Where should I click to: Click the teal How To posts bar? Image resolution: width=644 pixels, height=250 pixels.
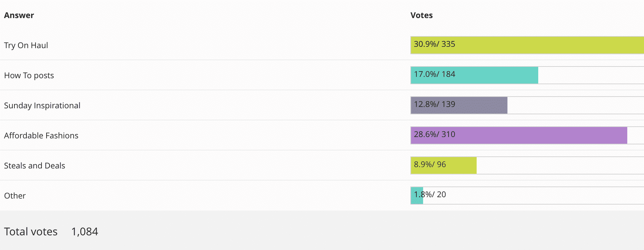495,75
